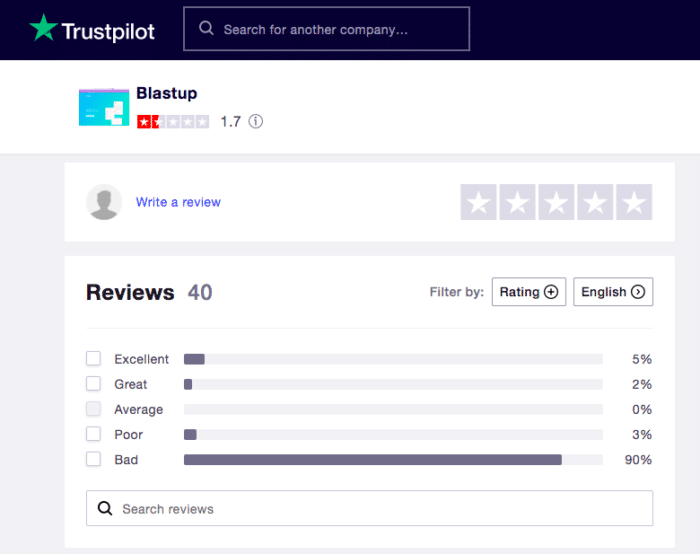Click the TrustScore info icon
700x554 pixels.
[x=256, y=121]
